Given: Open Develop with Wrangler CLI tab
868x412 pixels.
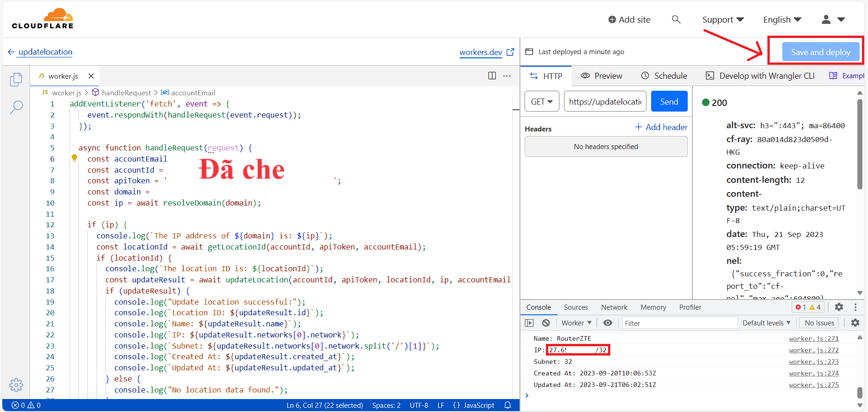Looking at the screenshot, I should coord(760,76).
